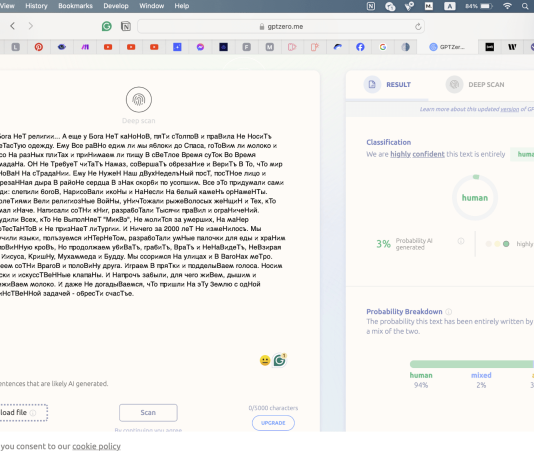Click the Deep scan fingerprint icon
Screen dimensions: 534x462
pyautogui.click(x=139, y=99)
